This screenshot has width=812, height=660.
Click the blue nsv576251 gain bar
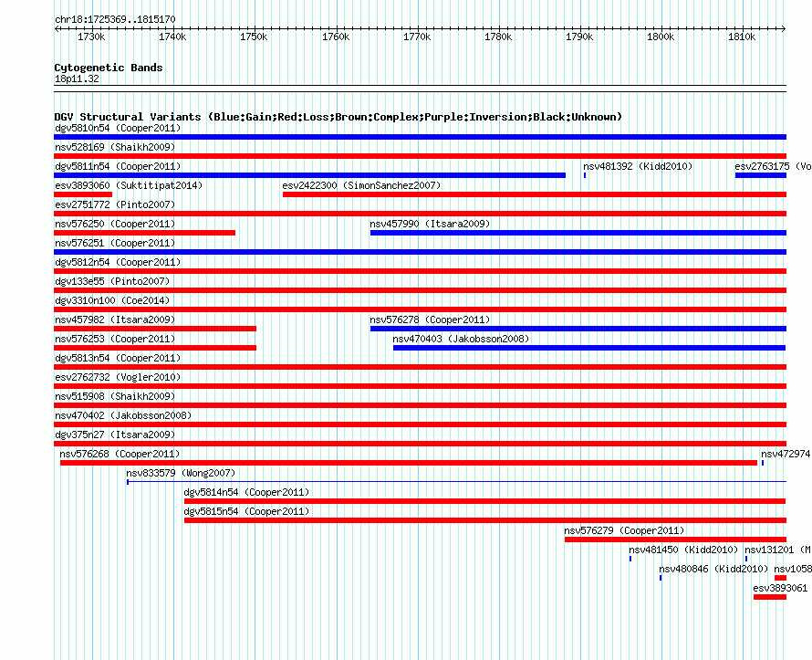(420, 252)
